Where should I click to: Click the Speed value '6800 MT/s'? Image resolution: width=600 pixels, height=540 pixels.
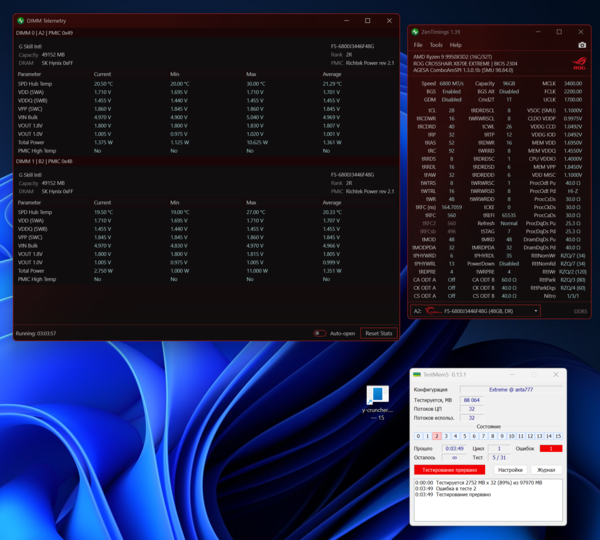pos(452,83)
